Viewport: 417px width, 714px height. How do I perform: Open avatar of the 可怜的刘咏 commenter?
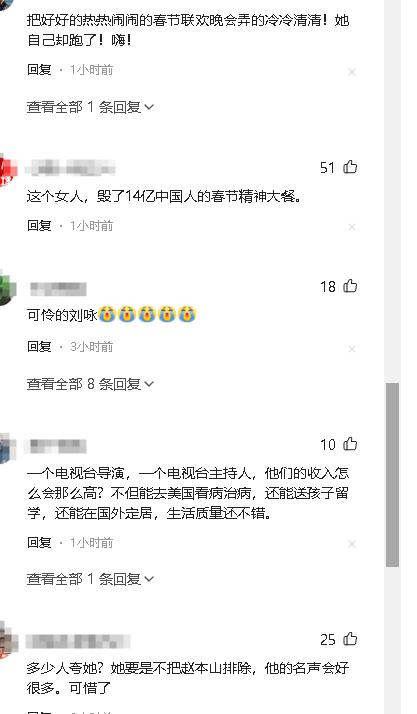tap(8, 288)
